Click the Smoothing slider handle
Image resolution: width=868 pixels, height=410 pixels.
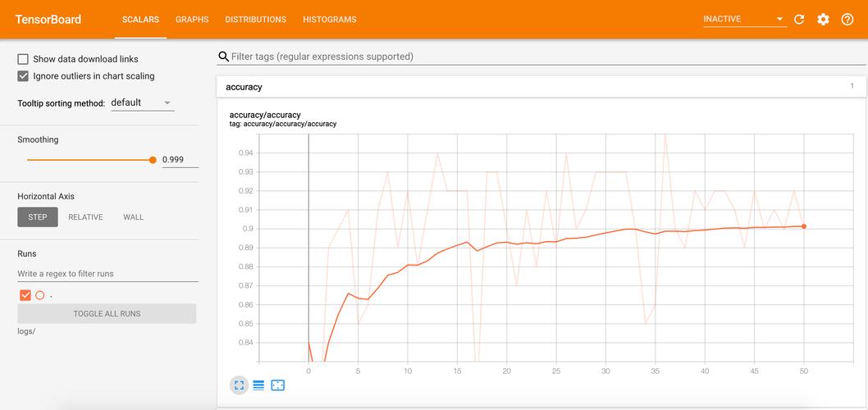(153, 160)
